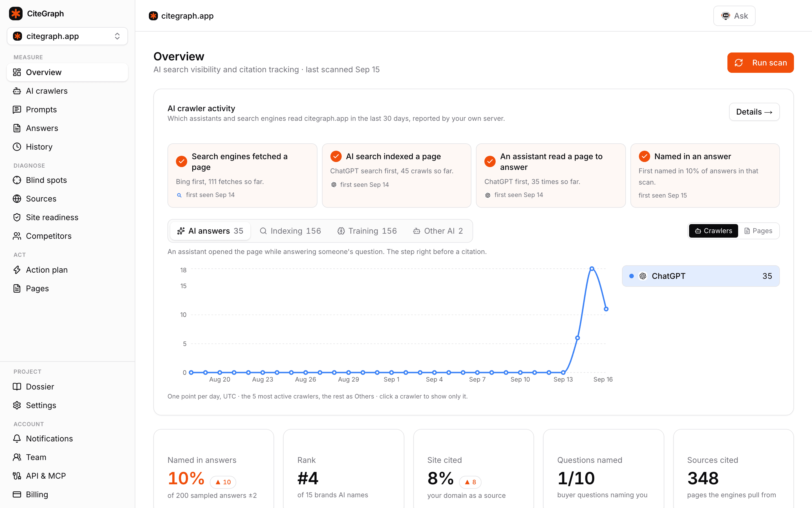
Task: Click the refresh icon on Run scan
Action: pos(738,63)
